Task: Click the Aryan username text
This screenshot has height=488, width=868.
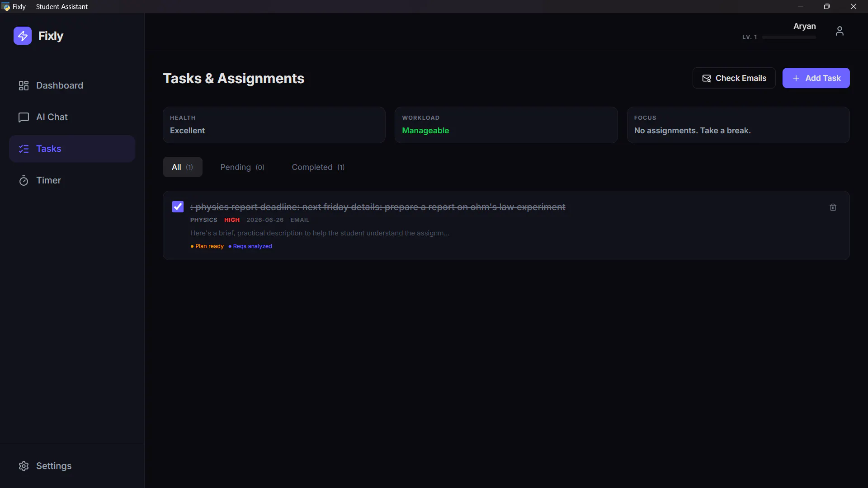Action: click(804, 26)
